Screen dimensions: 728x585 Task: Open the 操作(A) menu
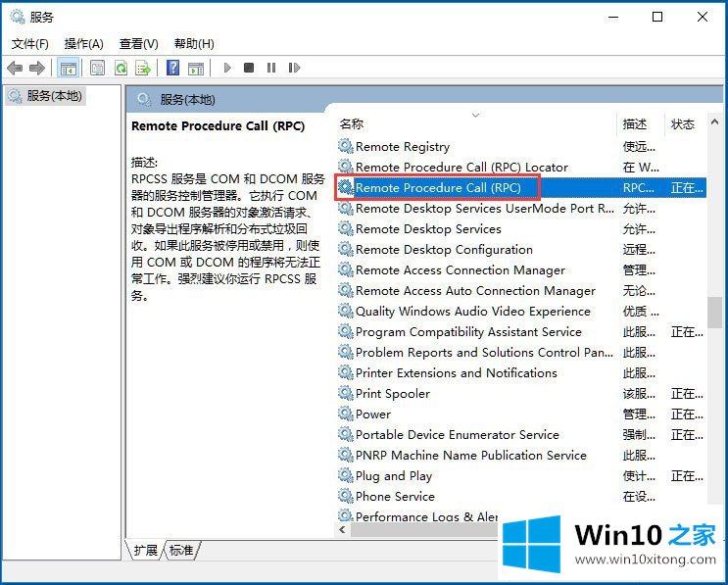click(x=83, y=44)
